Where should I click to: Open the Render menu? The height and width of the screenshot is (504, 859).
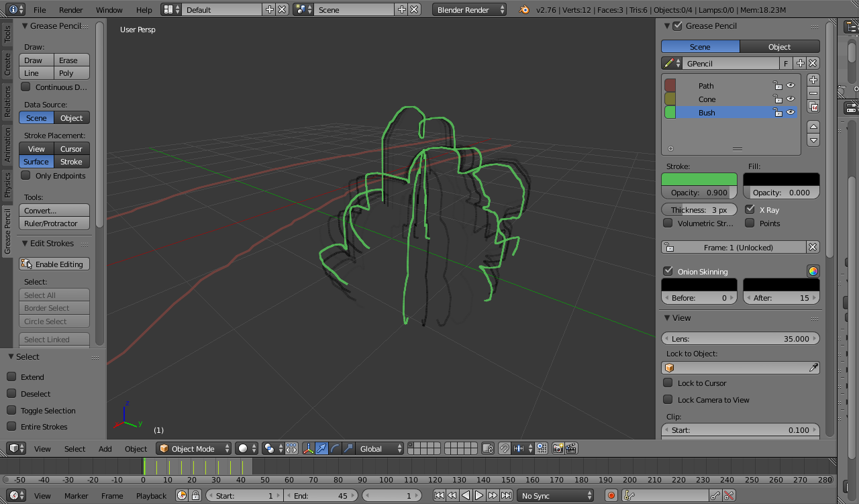click(70, 9)
